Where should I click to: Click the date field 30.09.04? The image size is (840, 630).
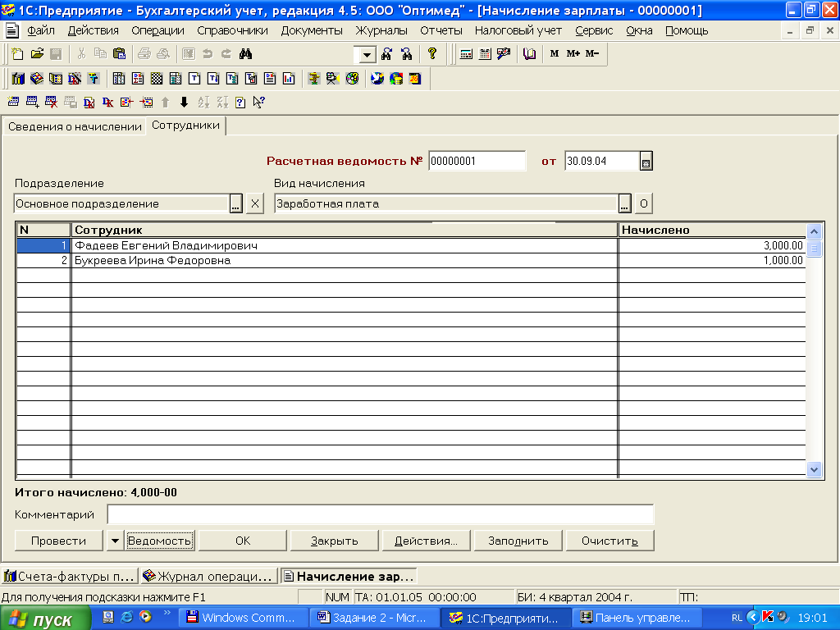[x=601, y=161]
